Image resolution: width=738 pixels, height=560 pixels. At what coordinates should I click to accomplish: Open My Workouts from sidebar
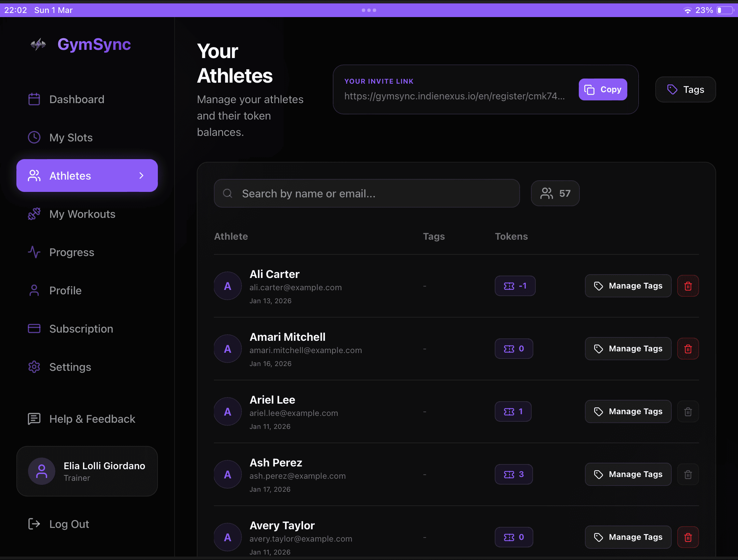(82, 214)
